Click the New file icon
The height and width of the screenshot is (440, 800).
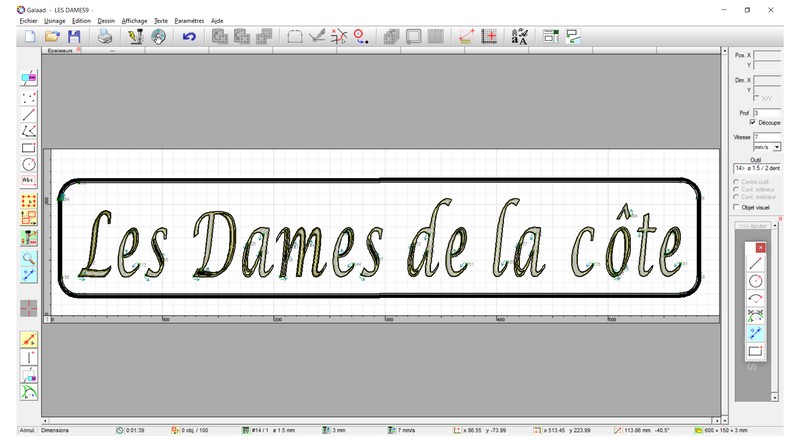[x=29, y=37]
